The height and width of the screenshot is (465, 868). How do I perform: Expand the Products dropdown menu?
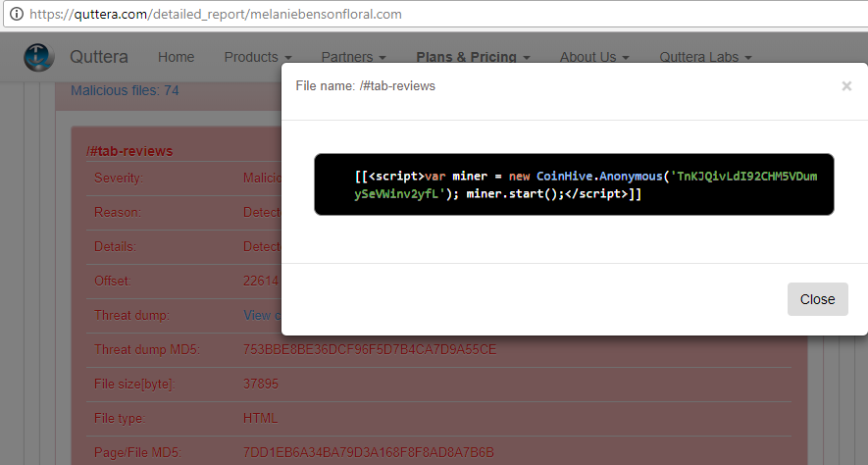(x=258, y=57)
